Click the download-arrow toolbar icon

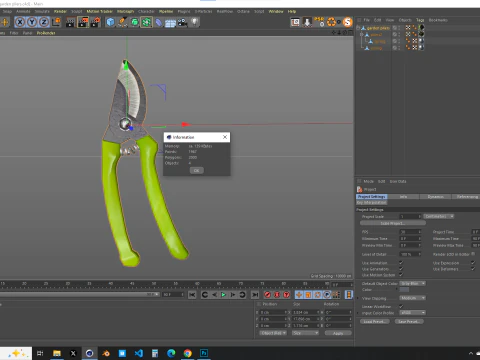[307, 22]
